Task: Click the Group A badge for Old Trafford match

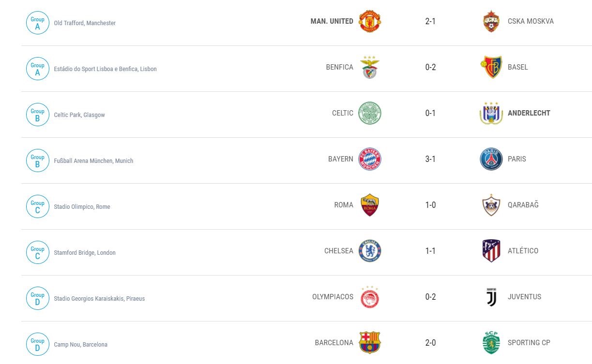Action: [38, 23]
